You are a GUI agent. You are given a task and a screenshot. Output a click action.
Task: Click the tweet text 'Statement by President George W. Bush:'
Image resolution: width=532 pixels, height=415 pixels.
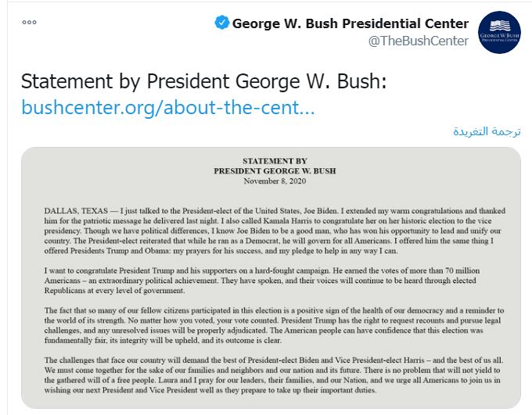203,82
